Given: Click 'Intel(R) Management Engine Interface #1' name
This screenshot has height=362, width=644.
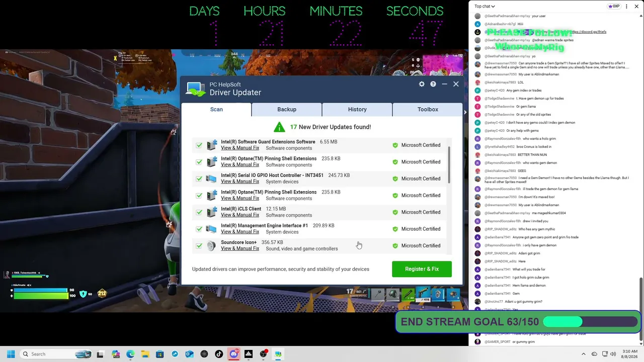Looking at the screenshot, I should (x=264, y=226).
